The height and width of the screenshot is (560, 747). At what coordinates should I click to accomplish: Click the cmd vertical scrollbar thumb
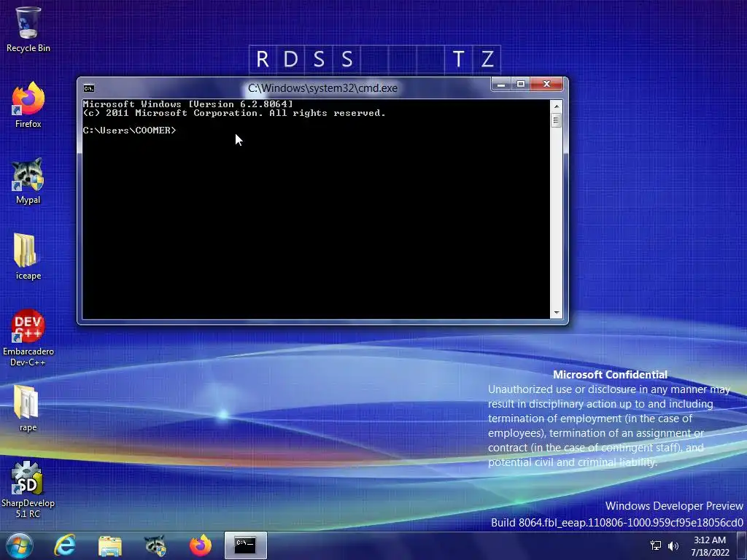coord(556,120)
